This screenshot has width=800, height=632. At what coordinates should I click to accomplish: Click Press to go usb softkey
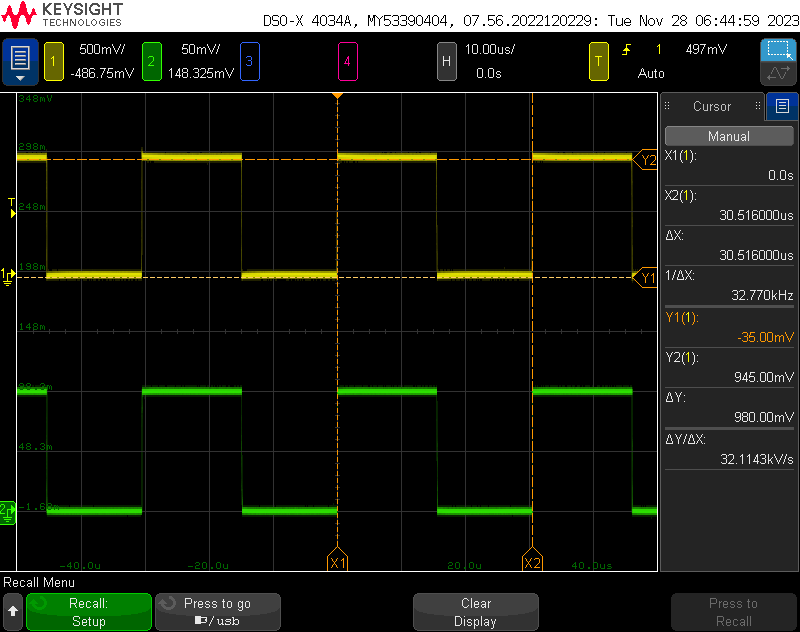tap(217, 612)
